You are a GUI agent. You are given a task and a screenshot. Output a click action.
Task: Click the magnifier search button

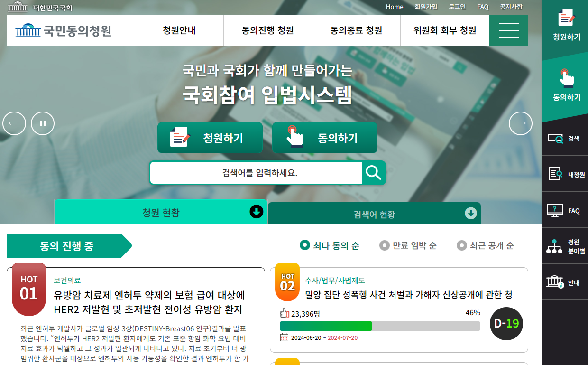pos(374,173)
